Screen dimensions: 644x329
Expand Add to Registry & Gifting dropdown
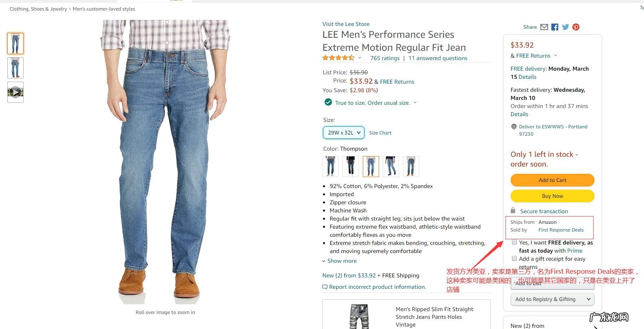point(552,299)
